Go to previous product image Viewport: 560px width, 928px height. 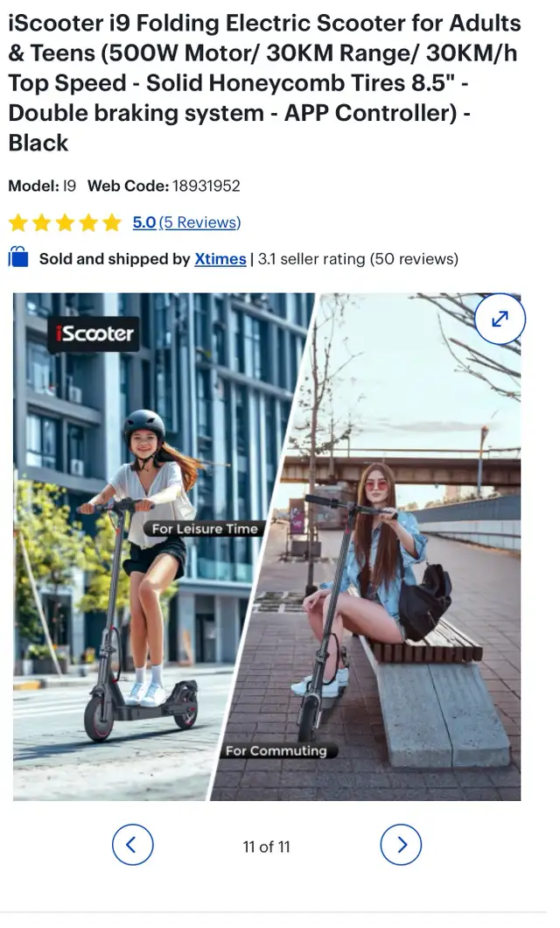[132, 845]
